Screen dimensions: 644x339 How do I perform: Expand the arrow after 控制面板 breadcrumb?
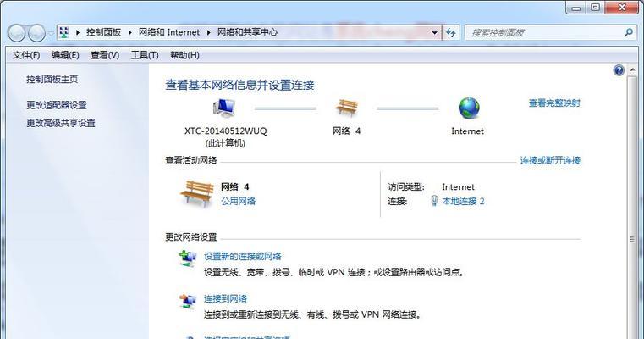coord(129,32)
